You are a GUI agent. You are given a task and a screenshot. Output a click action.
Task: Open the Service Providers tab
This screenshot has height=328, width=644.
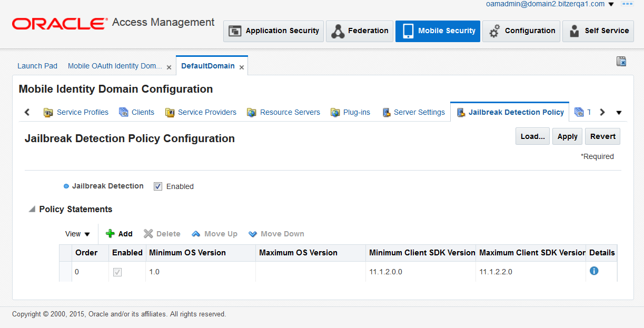tap(201, 112)
